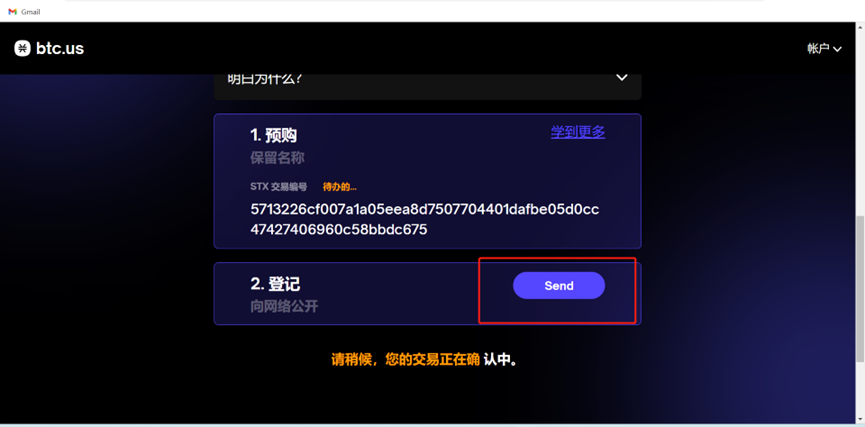Click the 1. 预购 step heading
Image resolution: width=865 pixels, height=427 pixels.
[x=274, y=135]
